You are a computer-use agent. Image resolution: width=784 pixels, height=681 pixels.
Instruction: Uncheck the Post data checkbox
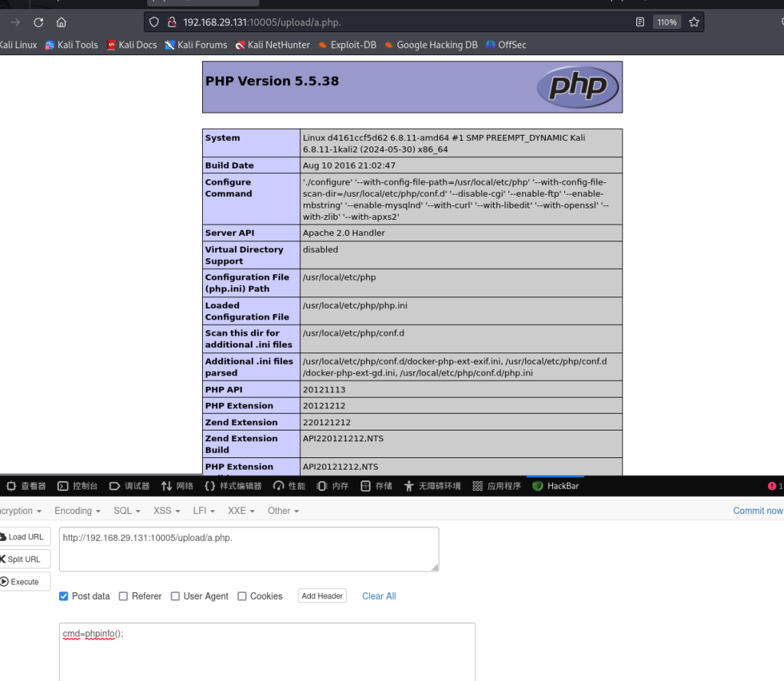64,597
